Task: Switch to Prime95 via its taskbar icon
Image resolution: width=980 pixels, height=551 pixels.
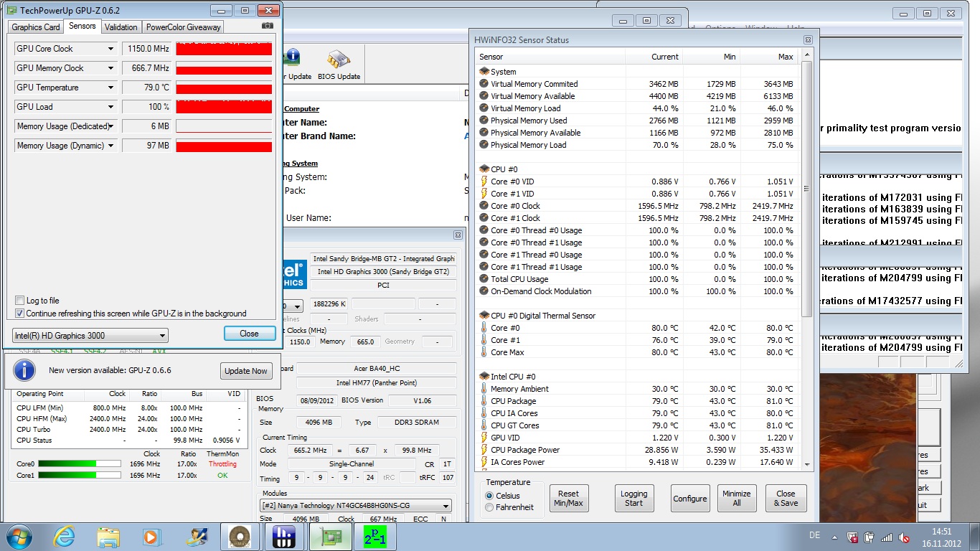Action: point(376,537)
